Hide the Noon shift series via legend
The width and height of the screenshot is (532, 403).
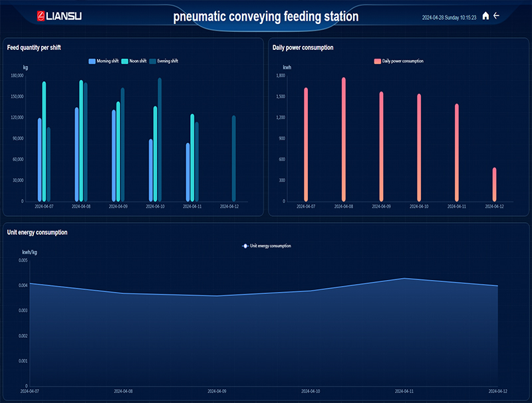(x=134, y=61)
